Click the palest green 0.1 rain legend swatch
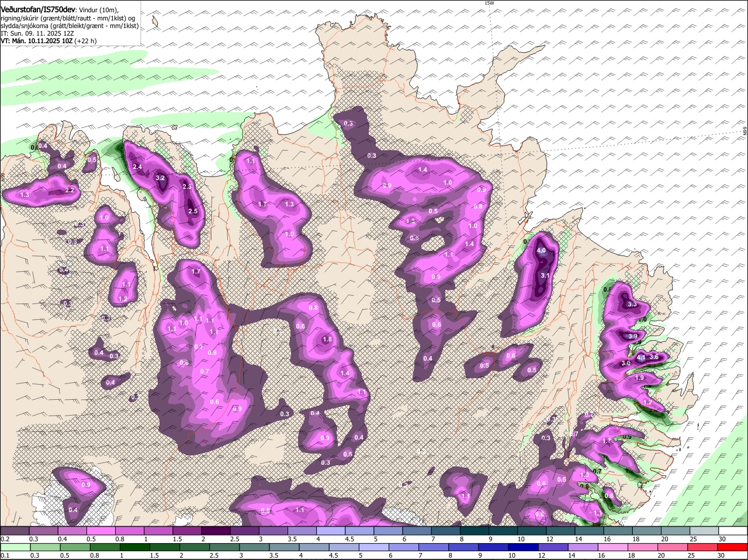Screen dimensions: 748x560 pos(15,548)
